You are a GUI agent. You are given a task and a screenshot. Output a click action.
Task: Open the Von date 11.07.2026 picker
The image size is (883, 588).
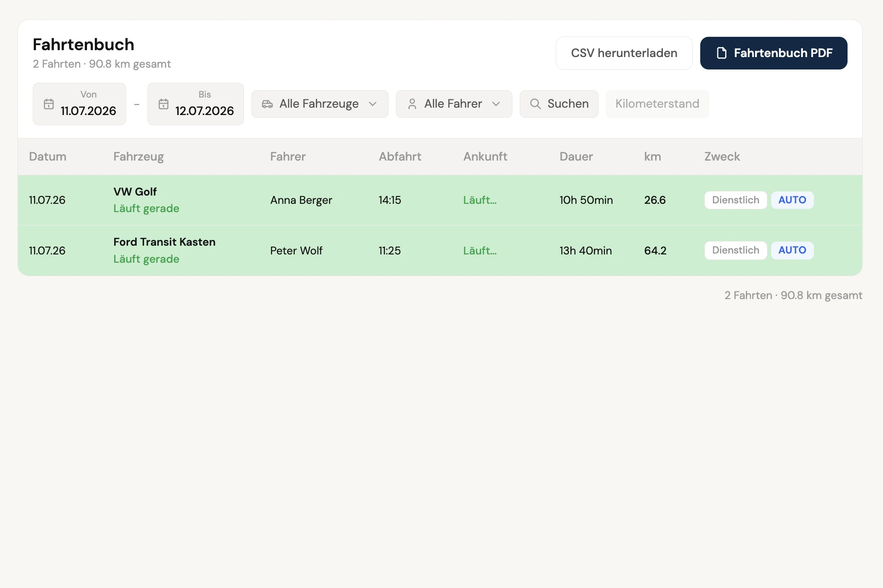(x=79, y=104)
